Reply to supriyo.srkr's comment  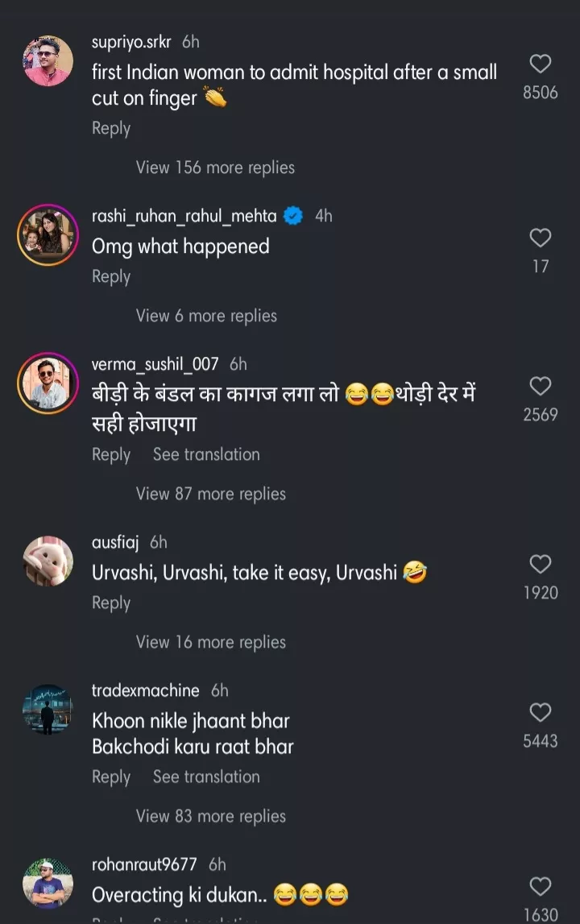point(111,129)
